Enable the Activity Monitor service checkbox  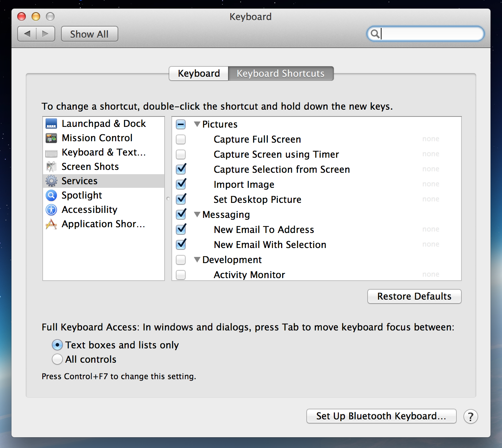181,275
